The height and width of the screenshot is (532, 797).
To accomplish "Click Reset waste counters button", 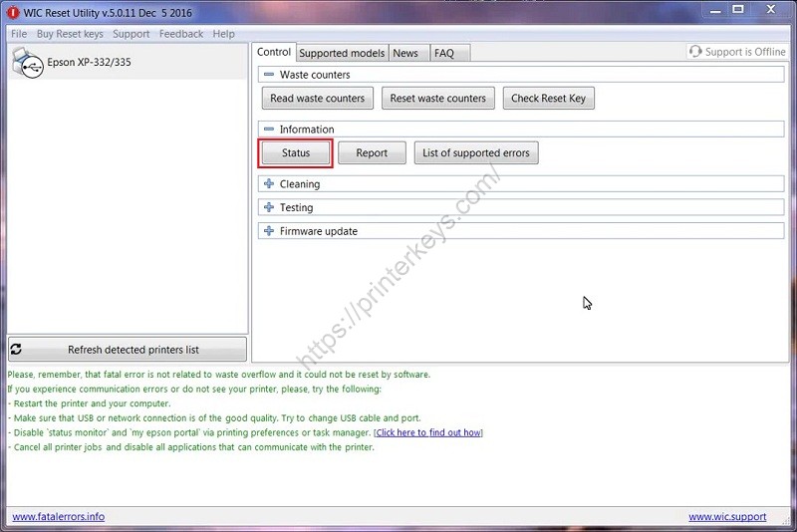I will tap(438, 98).
